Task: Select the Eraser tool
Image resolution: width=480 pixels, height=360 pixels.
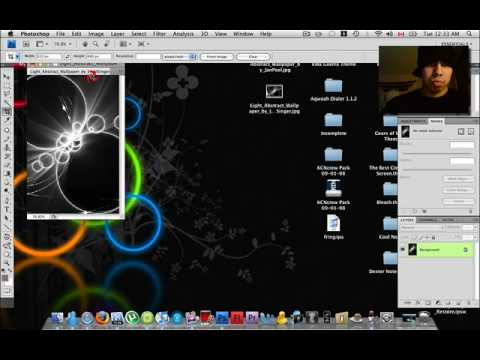Action: tap(7, 164)
